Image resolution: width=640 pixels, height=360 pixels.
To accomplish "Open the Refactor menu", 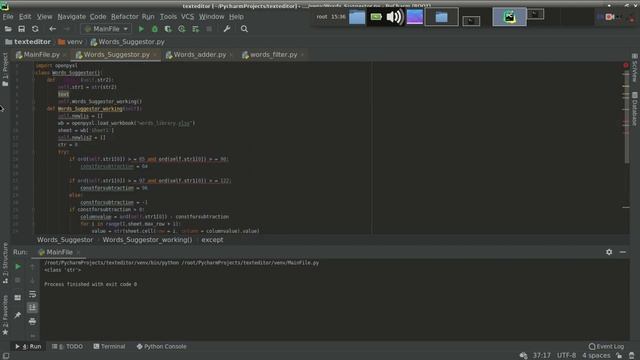I will [x=124, y=17].
